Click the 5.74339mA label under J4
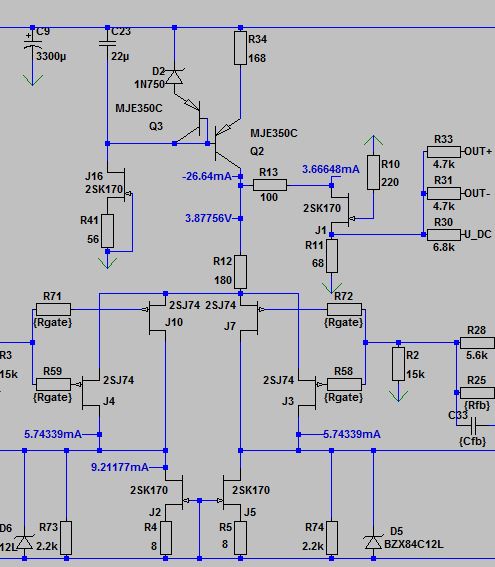The image size is (495, 567). [x=53, y=434]
